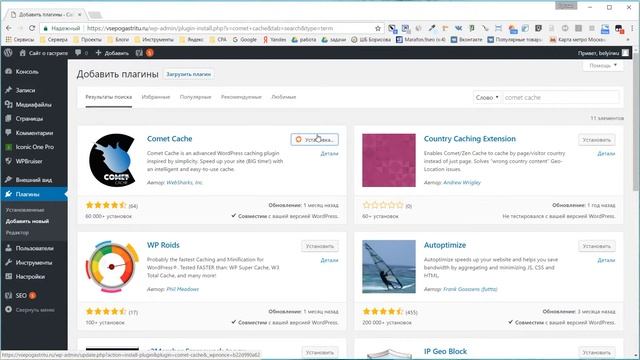Open Медиафайлы in the sidebar
Viewport: 640px width, 360px height.
click(33, 104)
